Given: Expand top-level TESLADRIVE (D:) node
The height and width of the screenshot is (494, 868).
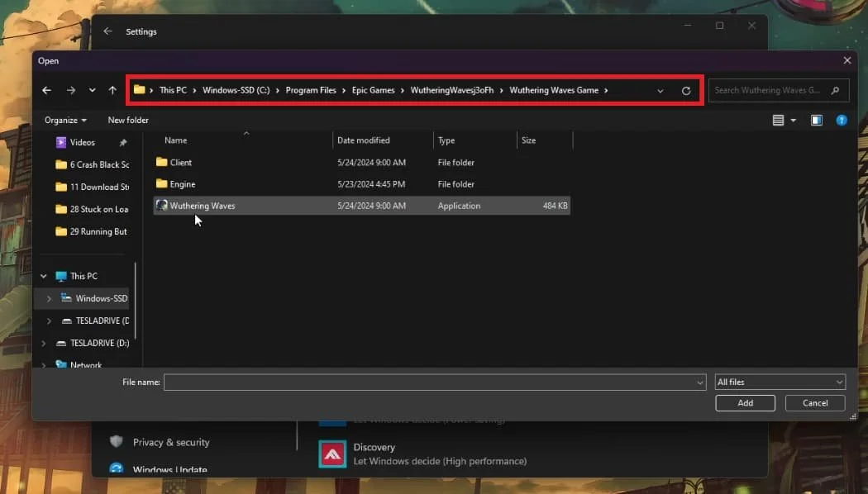Looking at the screenshot, I should click(43, 343).
